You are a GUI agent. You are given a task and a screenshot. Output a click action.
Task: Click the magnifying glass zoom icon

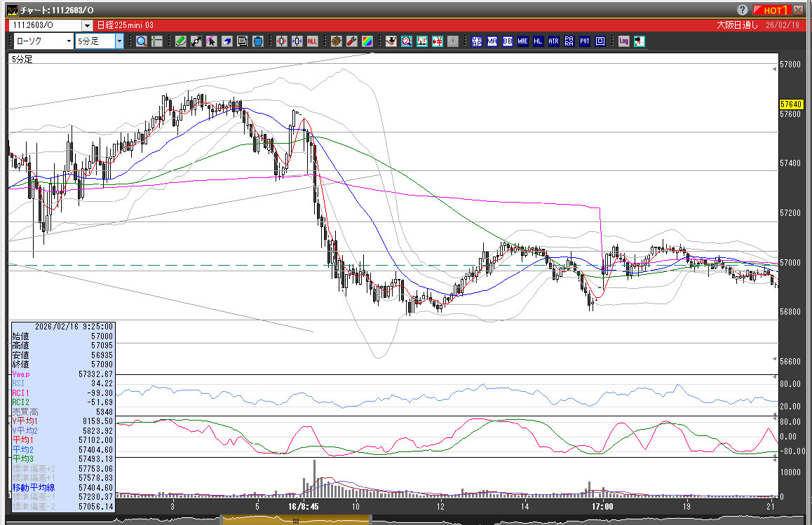pos(142,41)
